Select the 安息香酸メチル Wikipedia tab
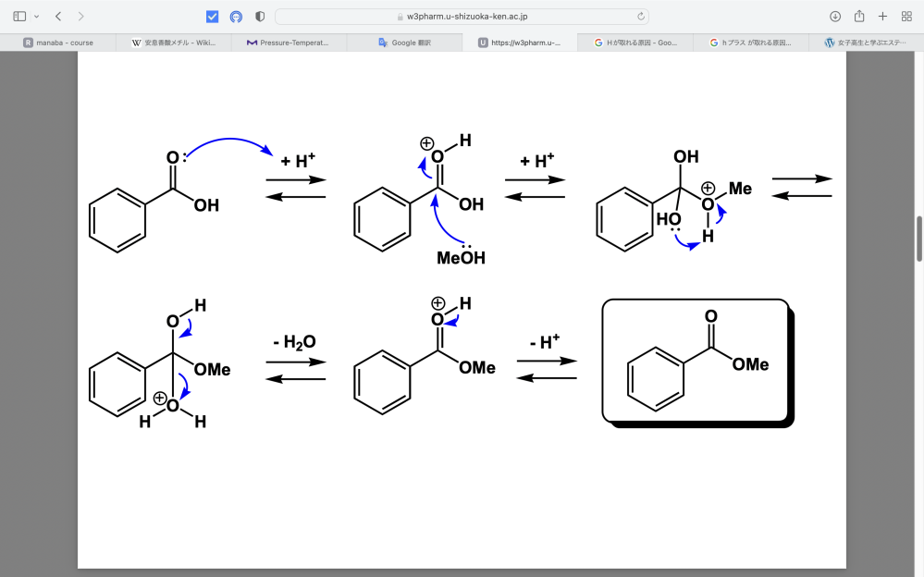 coord(173,43)
